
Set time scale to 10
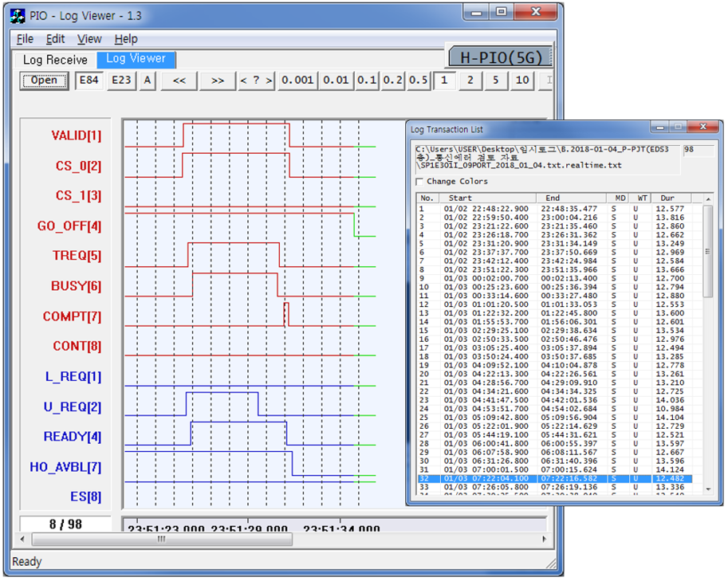coord(521,80)
